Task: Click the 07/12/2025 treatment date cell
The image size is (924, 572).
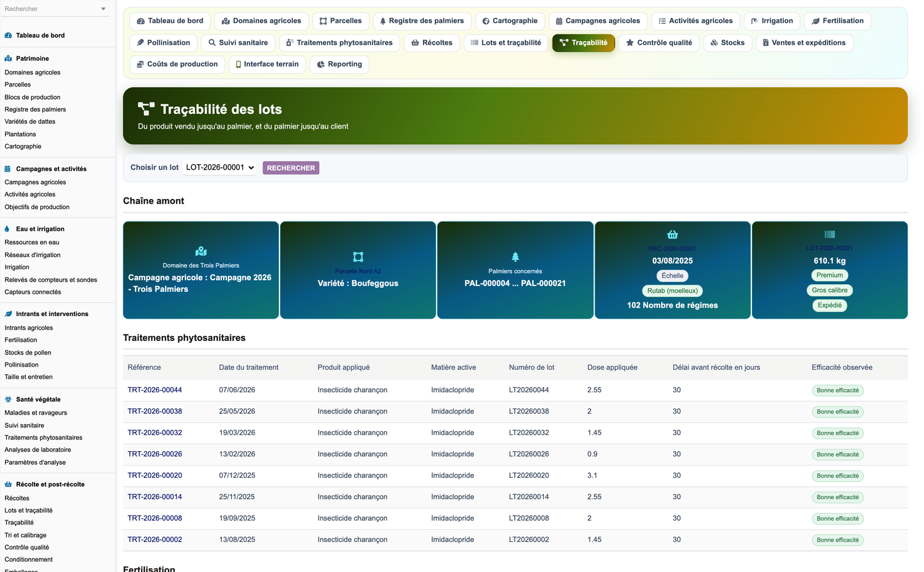Action: [237, 476]
